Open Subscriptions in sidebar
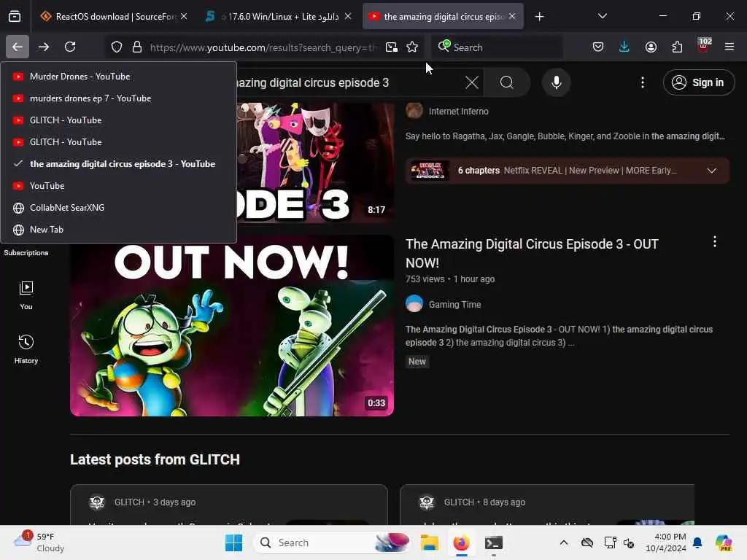747x560 pixels. [26, 253]
